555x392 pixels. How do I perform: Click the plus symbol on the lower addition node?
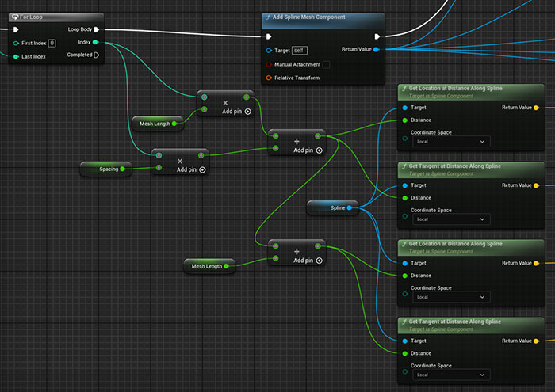(x=297, y=251)
